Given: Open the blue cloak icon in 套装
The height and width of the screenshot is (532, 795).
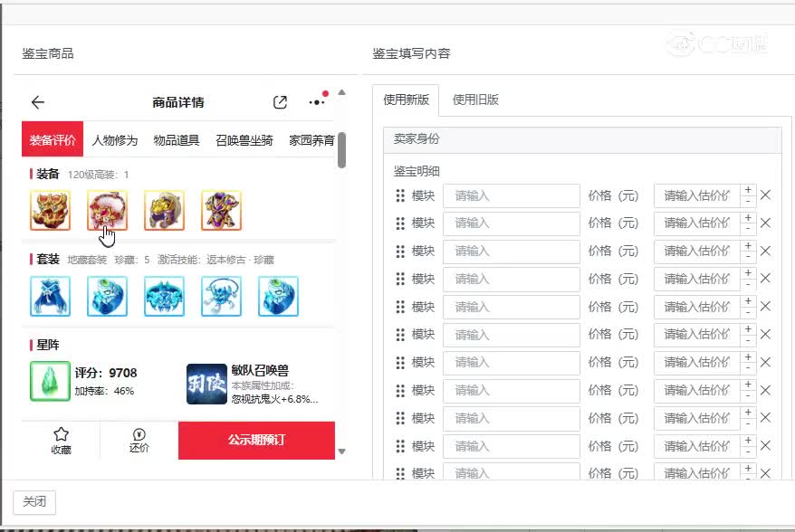Looking at the screenshot, I should tap(50, 297).
